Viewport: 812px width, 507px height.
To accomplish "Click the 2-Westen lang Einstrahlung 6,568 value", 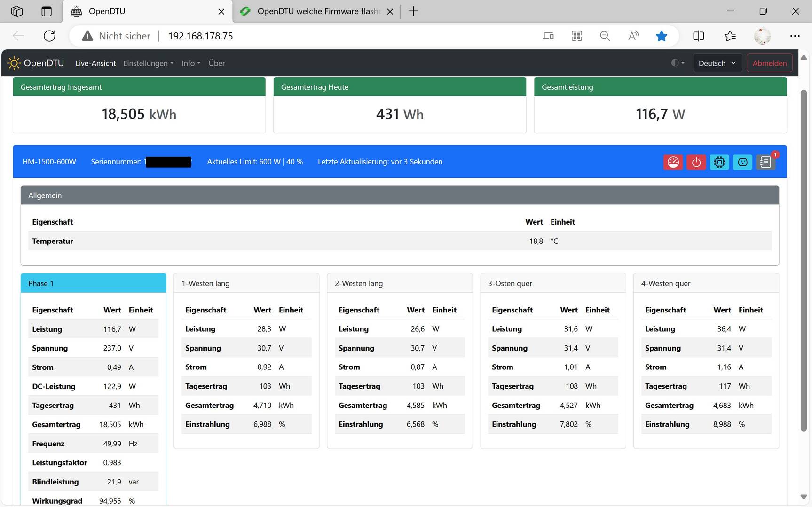I will 416,424.
